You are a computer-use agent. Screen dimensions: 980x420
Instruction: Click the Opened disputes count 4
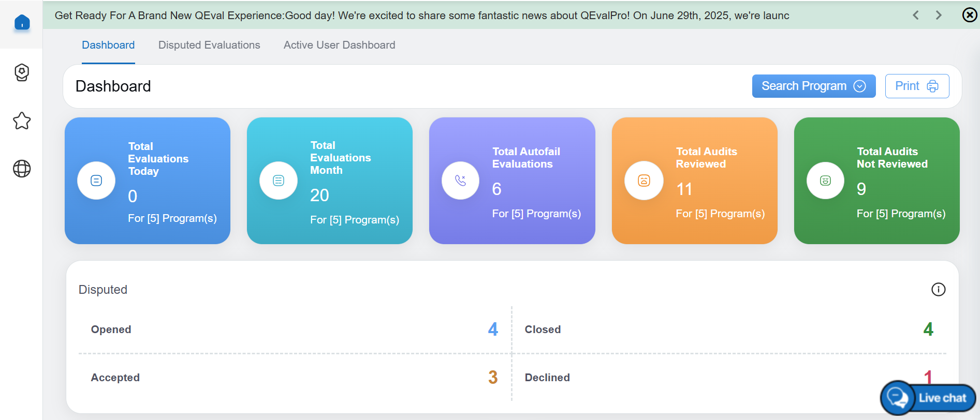pos(493,329)
